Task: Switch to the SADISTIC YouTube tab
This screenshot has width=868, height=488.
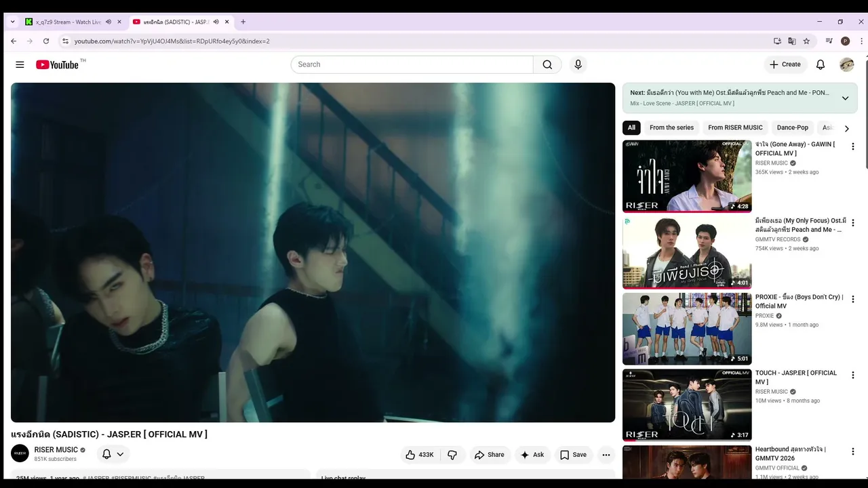Action: pyautogui.click(x=181, y=22)
